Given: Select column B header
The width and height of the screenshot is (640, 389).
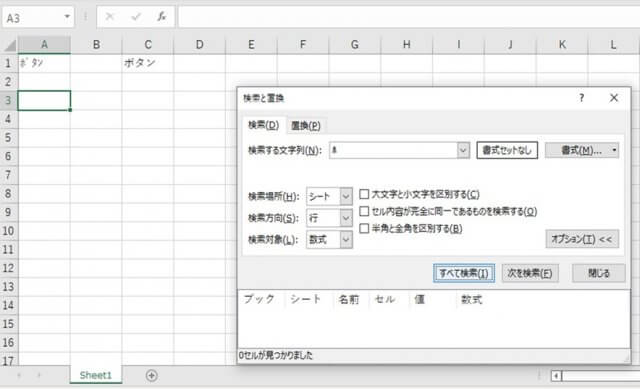Looking at the screenshot, I should click(x=96, y=44).
